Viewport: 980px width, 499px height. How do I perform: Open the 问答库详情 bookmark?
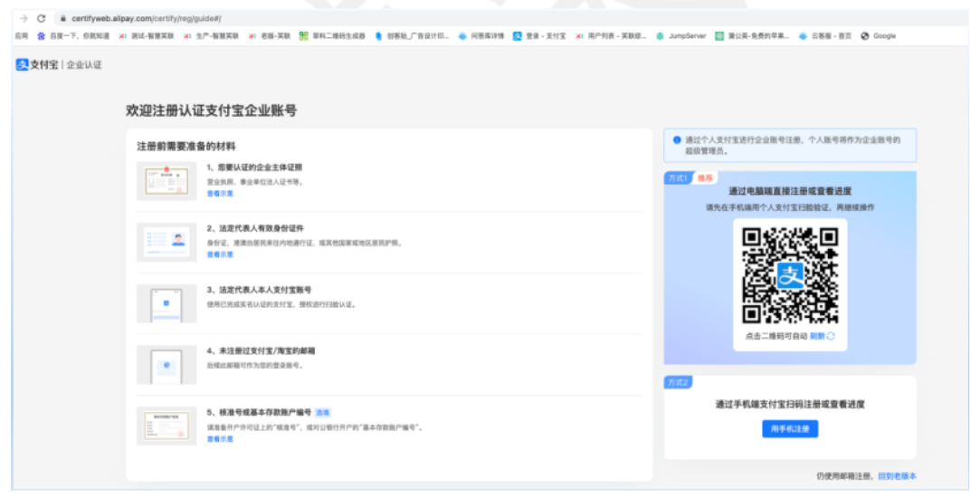click(481, 36)
